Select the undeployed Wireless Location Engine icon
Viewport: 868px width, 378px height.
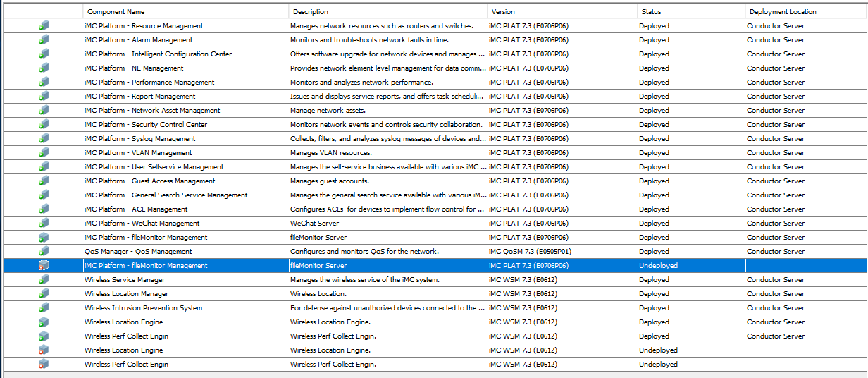(44, 350)
